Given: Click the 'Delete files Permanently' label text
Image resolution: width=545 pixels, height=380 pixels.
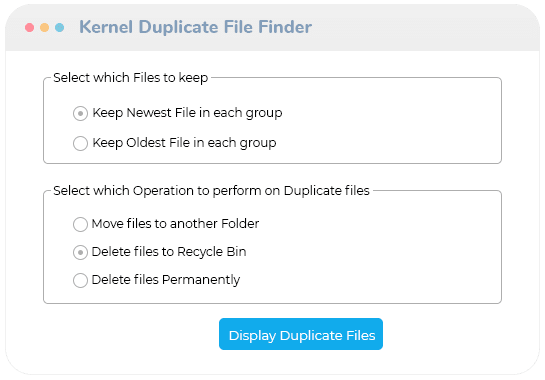Looking at the screenshot, I should 166,280.
